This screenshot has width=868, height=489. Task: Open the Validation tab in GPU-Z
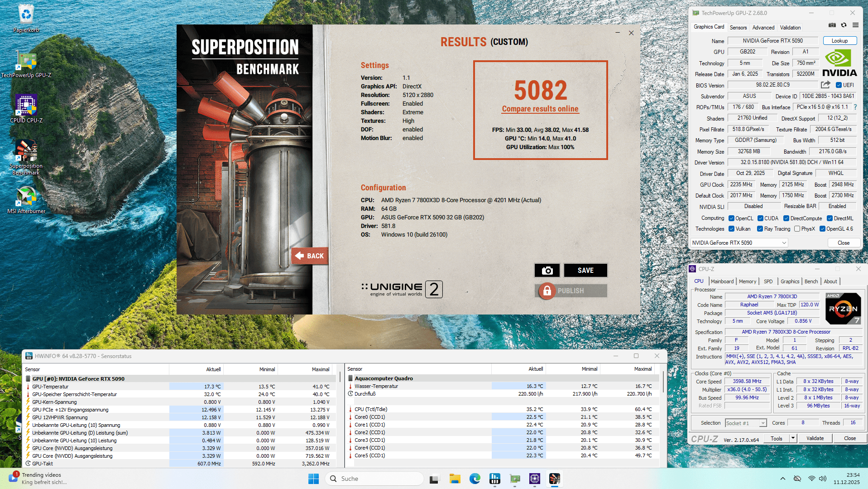click(x=791, y=28)
